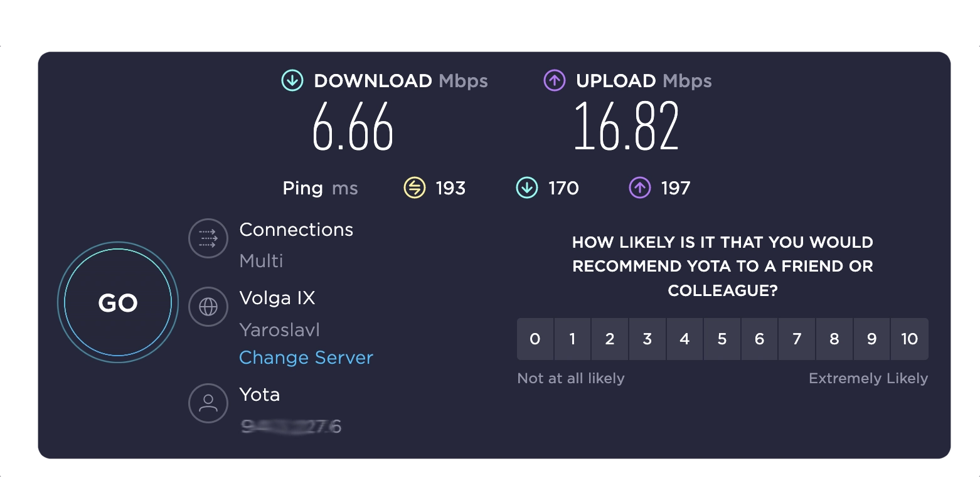Click the Yaroslavl server location text

279,329
